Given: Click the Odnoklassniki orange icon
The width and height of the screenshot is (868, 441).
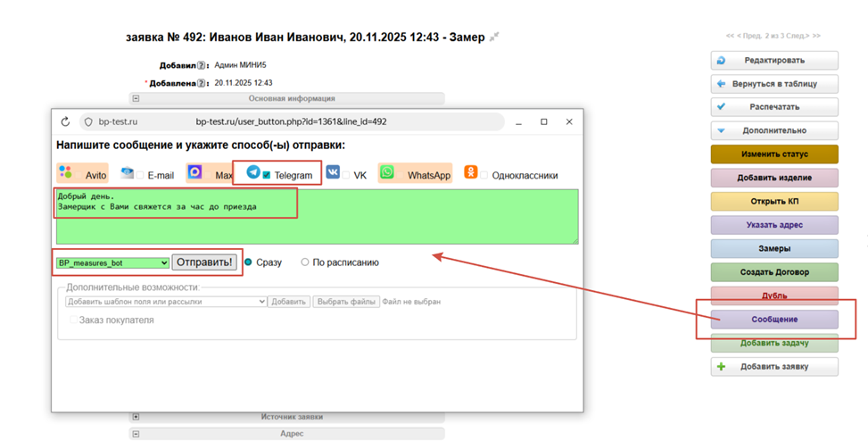Looking at the screenshot, I should click(470, 172).
